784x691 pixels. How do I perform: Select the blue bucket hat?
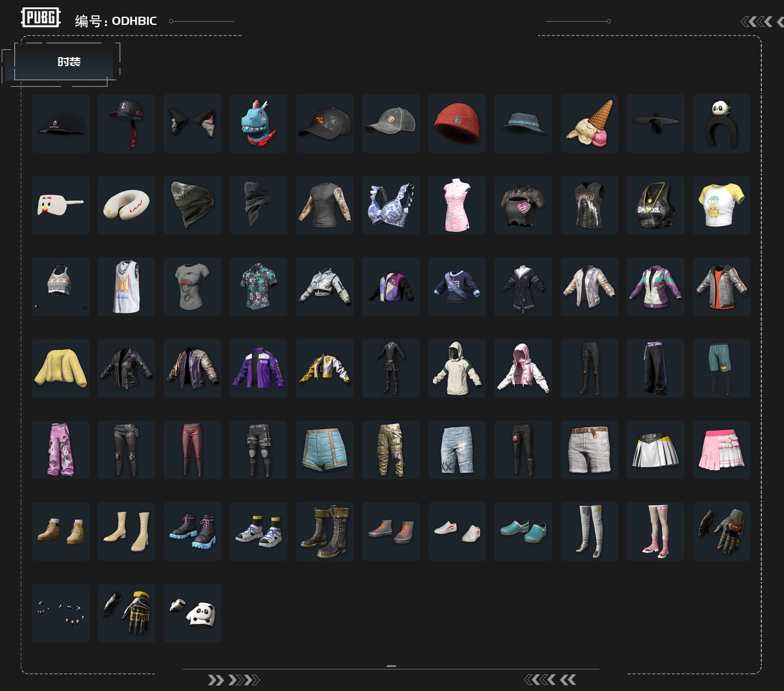[523, 123]
